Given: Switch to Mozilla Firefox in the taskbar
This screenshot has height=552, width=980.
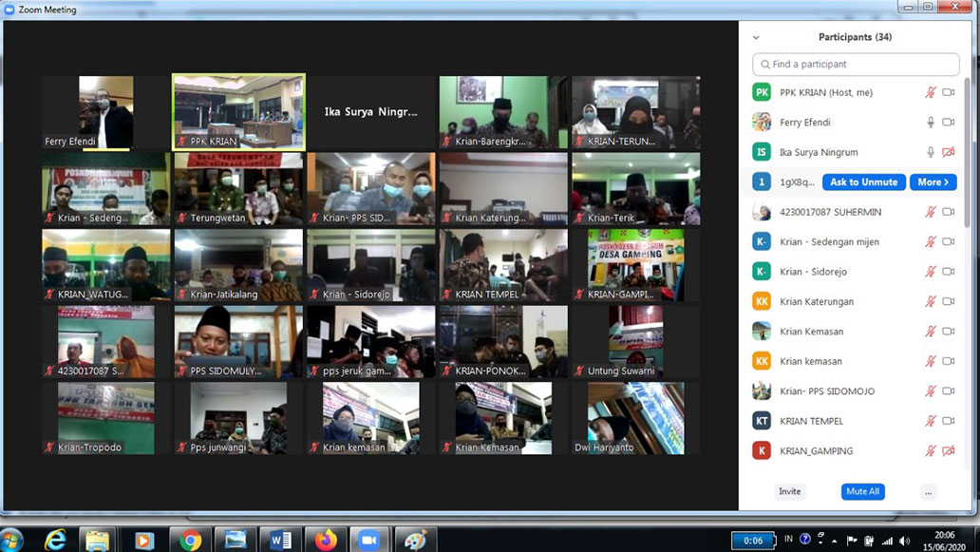Looking at the screenshot, I should [x=326, y=540].
